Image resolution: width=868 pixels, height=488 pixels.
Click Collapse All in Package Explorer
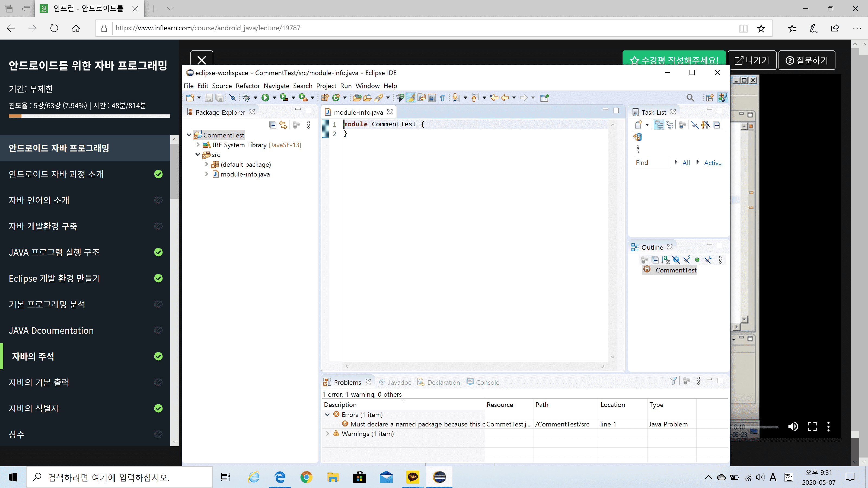pos(273,125)
